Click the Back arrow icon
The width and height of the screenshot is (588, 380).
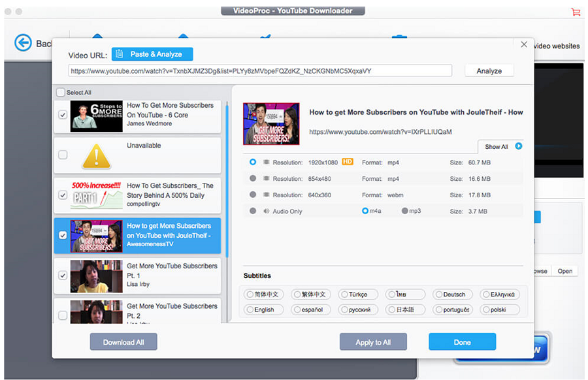[x=23, y=42]
